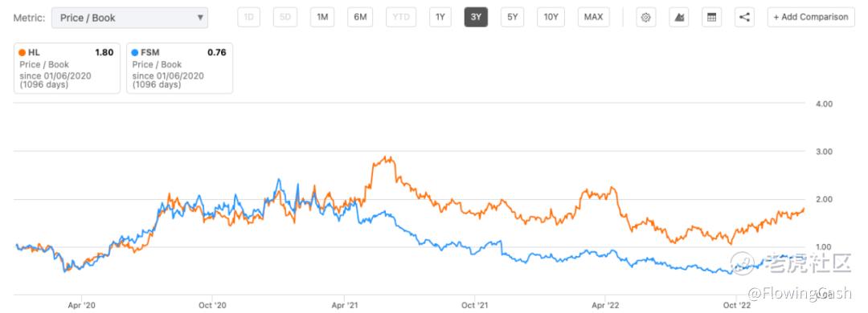The width and height of the screenshot is (868, 313).
Task: Click the blue FSM series dot
Action: 135,52
